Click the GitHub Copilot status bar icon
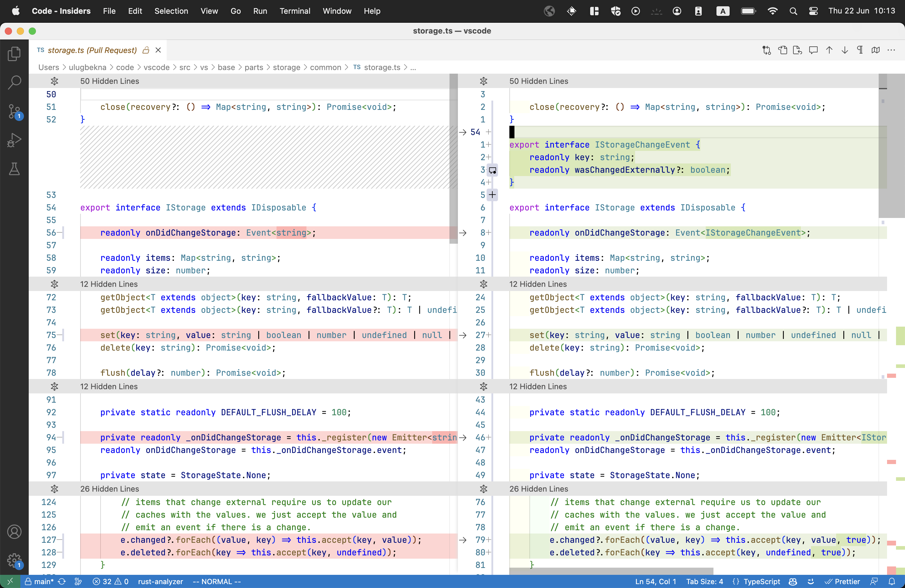This screenshot has width=905, height=588. pyautogui.click(x=793, y=581)
